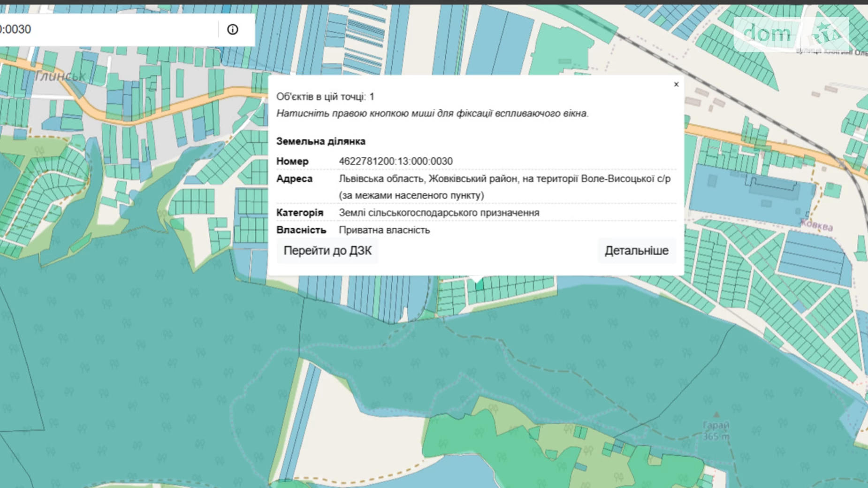Select the cadastral number 4622781200:13:000:0030
Viewport: 868px width, 488px height.
tap(396, 161)
